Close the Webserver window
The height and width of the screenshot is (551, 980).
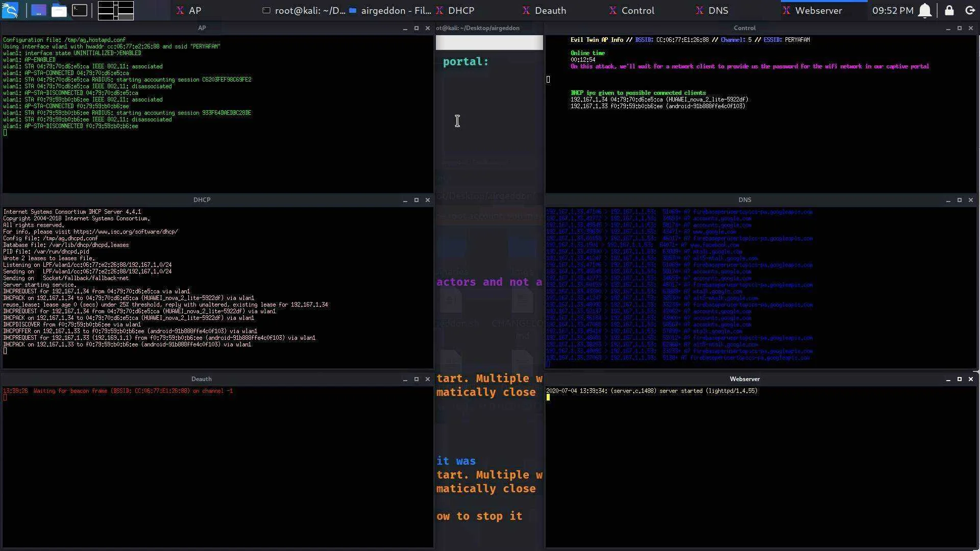(971, 379)
